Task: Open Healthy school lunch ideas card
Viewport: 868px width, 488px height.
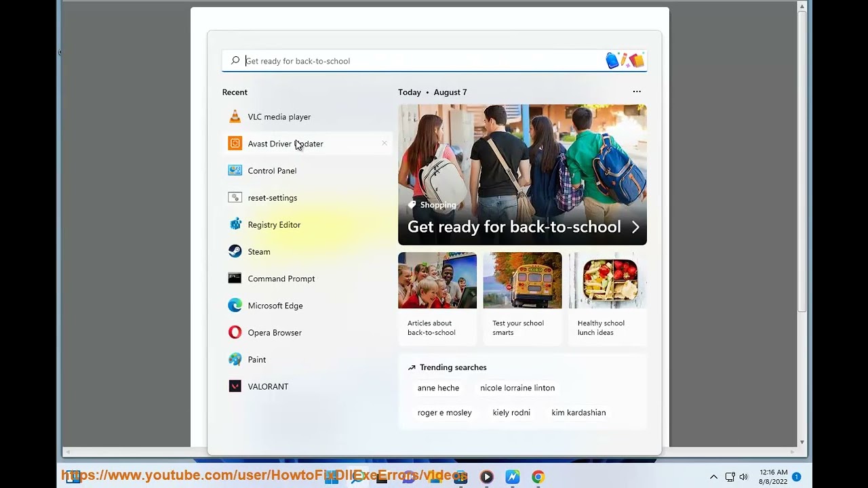Action: click(608, 298)
